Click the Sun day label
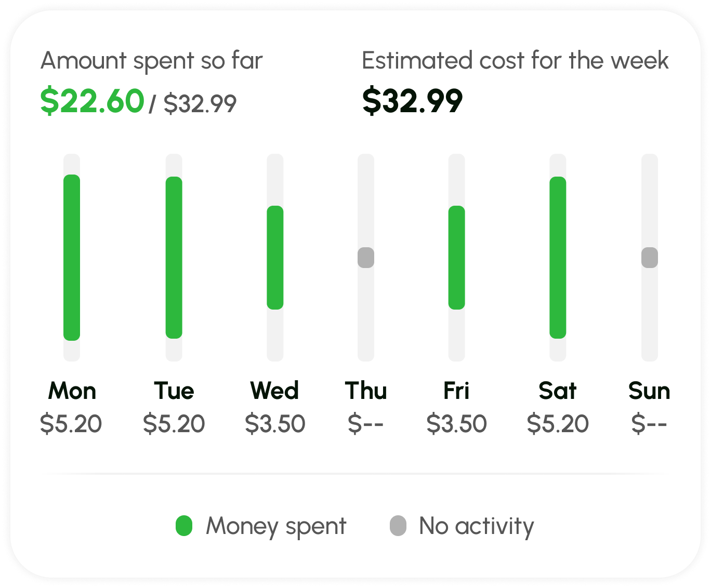This screenshot has width=711, height=588. pyautogui.click(x=649, y=391)
